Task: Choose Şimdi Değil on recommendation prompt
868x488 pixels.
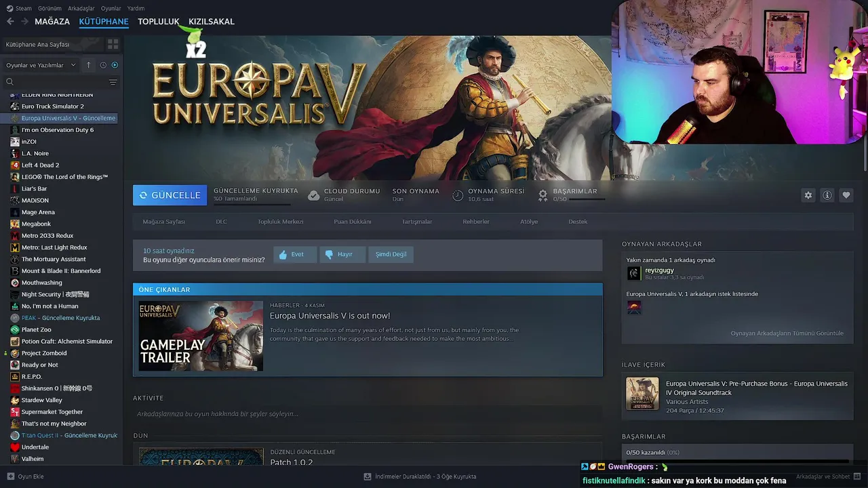Action: click(391, 254)
